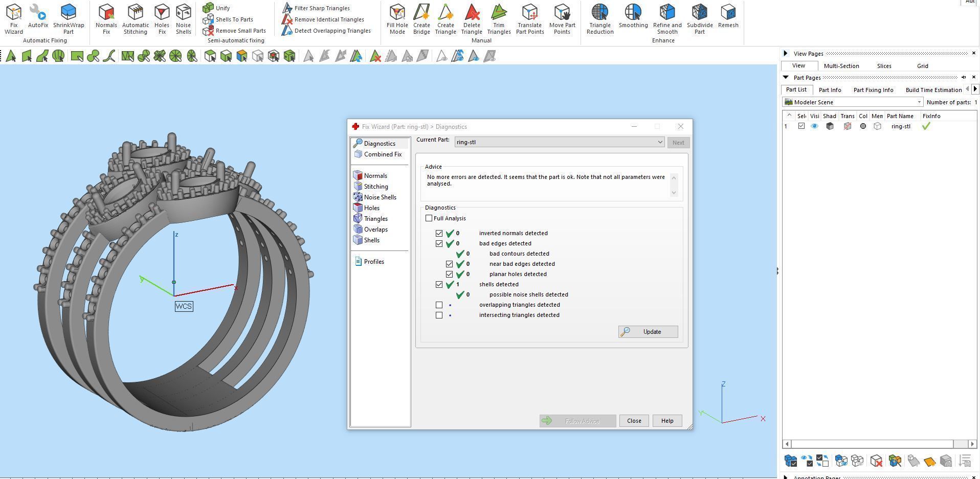The width and height of the screenshot is (980, 479).
Task: Activate Move Part Points tool
Action: (x=562, y=19)
